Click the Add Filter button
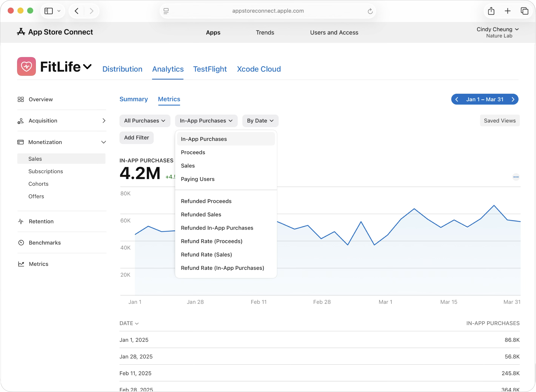Image resolution: width=536 pixels, height=392 pixels. coord(136,138)
